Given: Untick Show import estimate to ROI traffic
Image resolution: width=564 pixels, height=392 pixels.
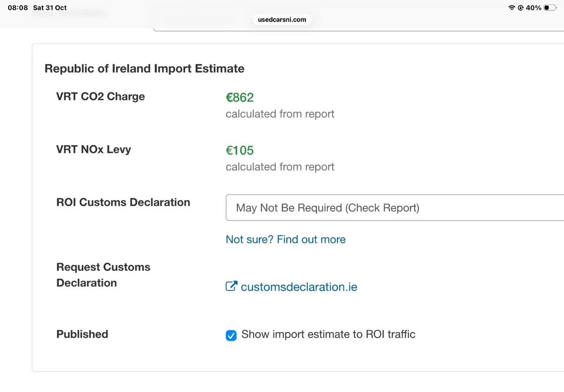Looking at the screenshot, I should (x=231, y=335).
